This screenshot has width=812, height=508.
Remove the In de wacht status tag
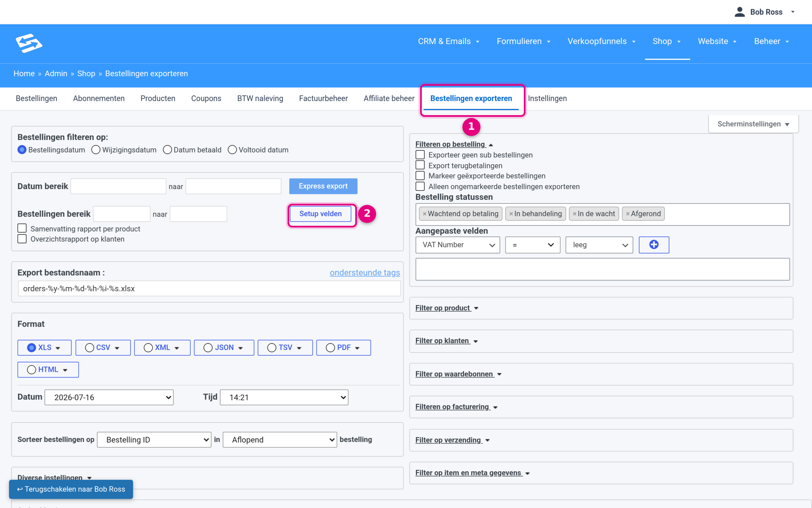[x=574, y=214]
